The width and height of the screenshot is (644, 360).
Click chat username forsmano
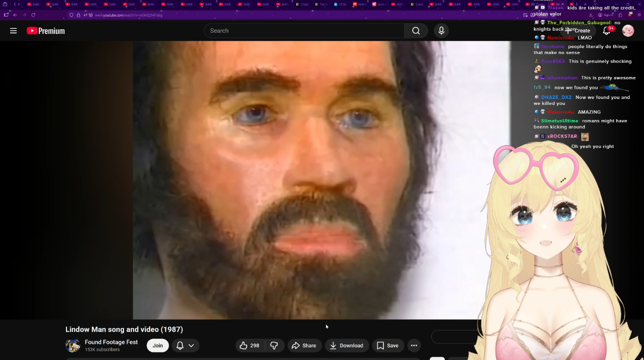[552, 47]
